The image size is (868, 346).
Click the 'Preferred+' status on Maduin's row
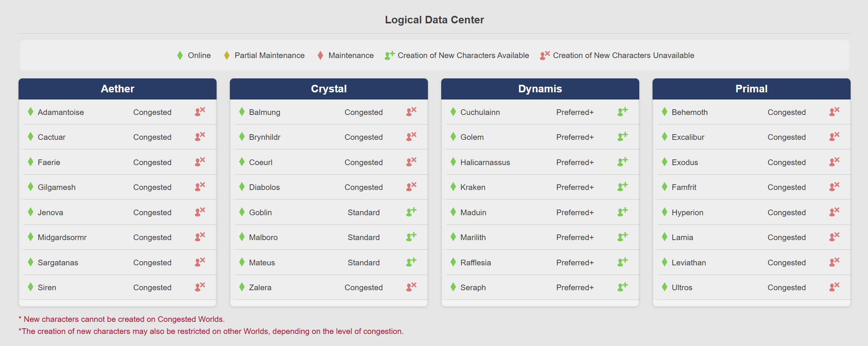[575, 213]
